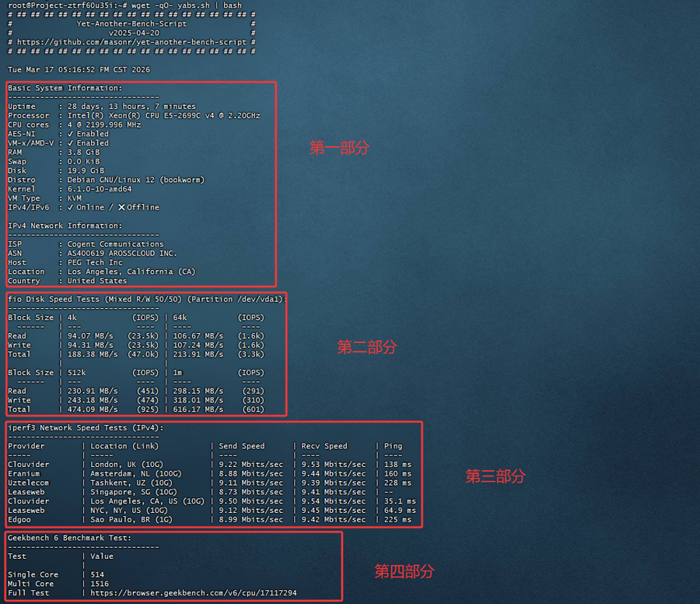The width and height of the screenshot is (700, 604).
Task: Click the Geekbench full test result URL
Action: pyautogui.click(x=193, y=593)
